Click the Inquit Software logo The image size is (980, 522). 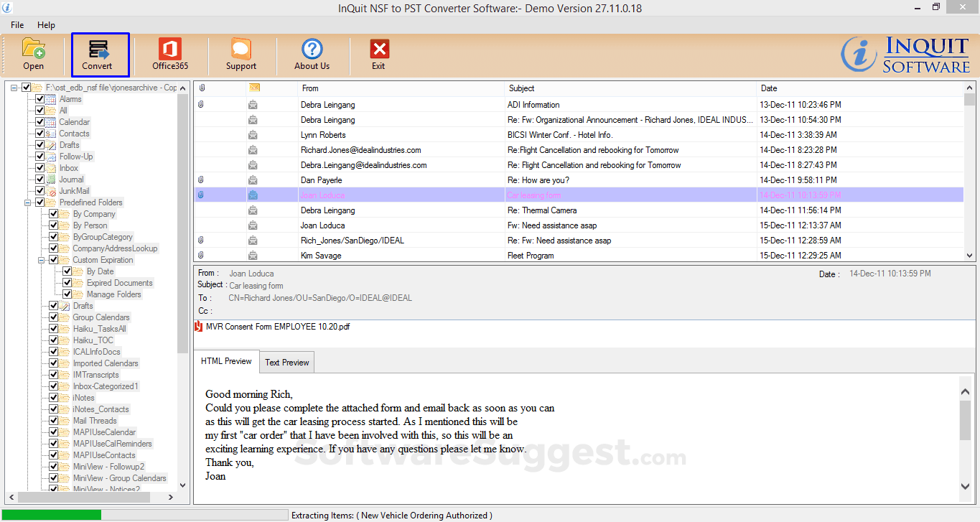(902, 55)
